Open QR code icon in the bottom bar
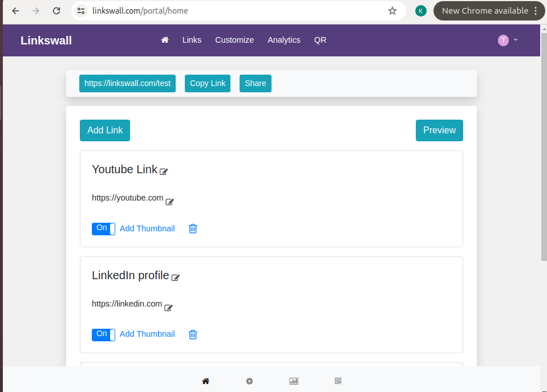 338,381
